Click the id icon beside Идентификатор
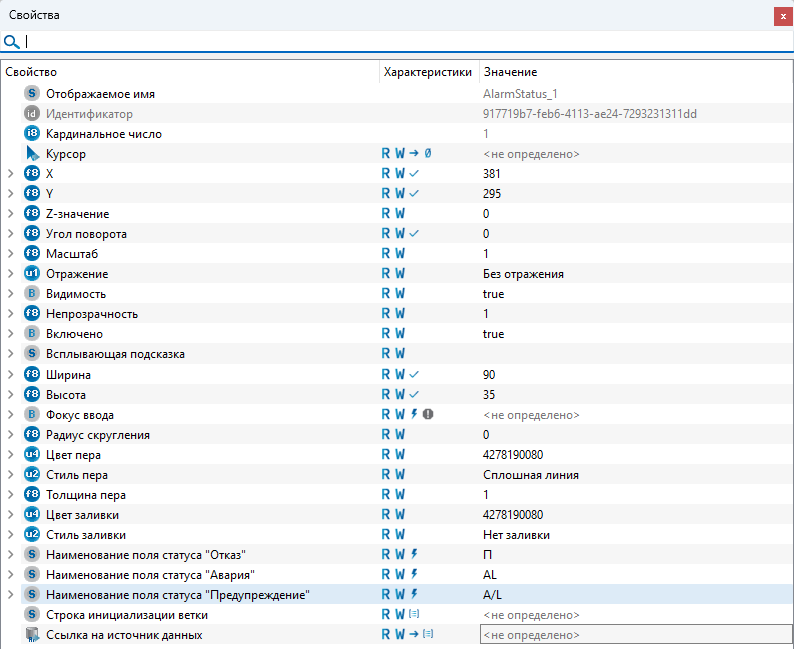The width and height of the screenshot is (794, 649). pos(32,114)
